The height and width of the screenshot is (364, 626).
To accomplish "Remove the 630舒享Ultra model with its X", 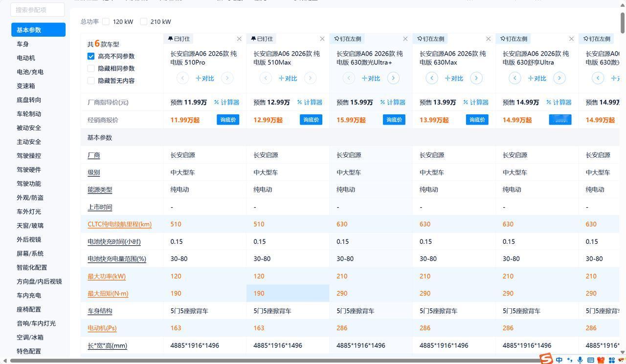I will point(572,39).
